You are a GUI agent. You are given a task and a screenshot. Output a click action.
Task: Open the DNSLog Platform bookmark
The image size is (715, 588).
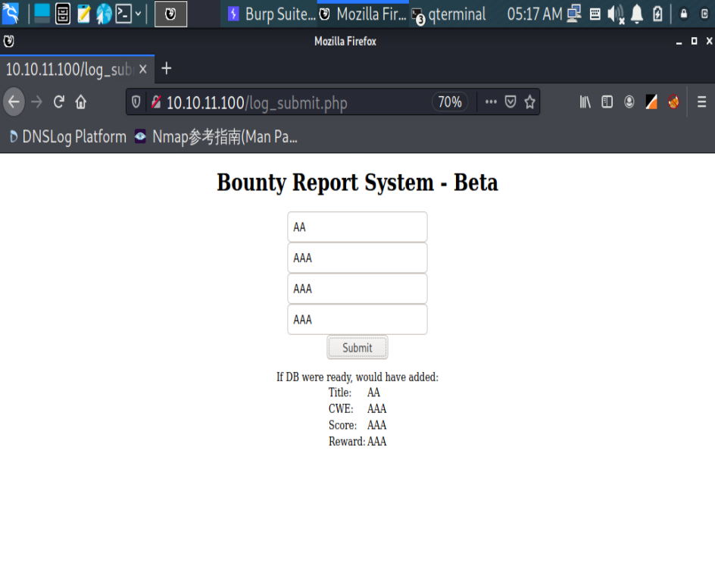coord(68,137)
